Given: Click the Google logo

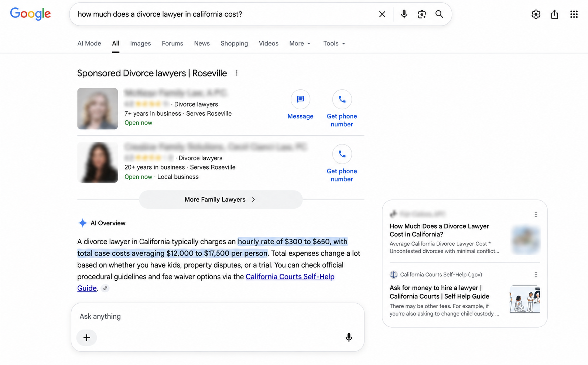Looking at the screenshot, I should pos(30,14).
